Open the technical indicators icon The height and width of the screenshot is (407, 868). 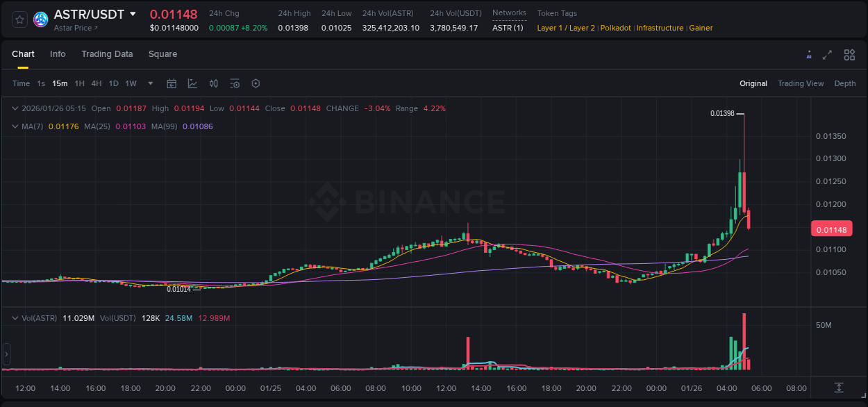(192, 83)
